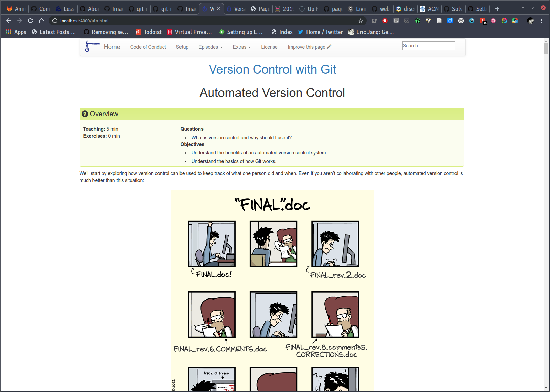Open a new browser tab
Viewport: 550px width, 392px height.
(x=497, y=9)
